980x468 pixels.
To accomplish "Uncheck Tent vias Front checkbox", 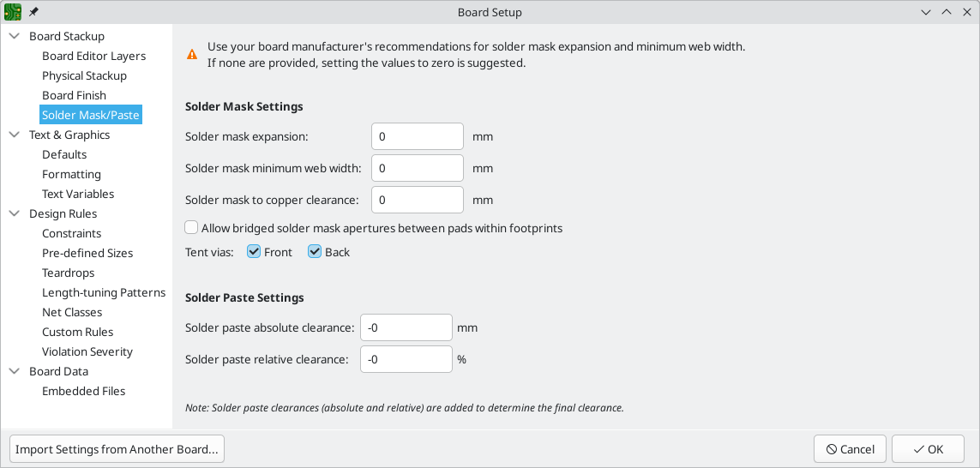I will 254,252.
